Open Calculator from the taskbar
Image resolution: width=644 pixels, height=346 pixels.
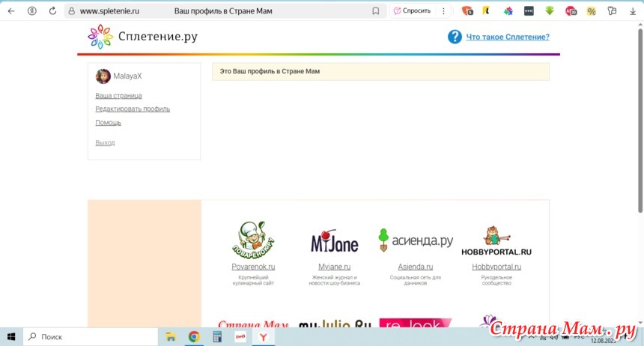coord(217,337)
